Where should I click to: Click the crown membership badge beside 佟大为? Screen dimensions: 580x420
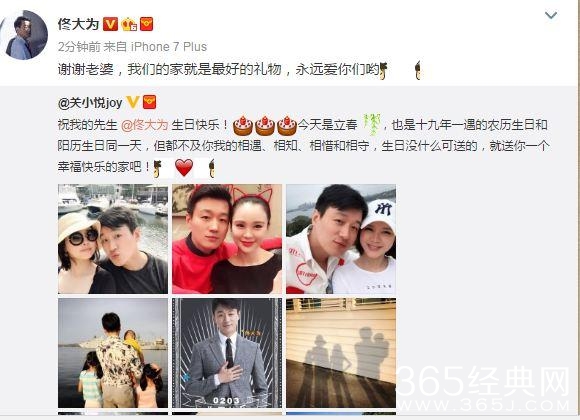tap(129, 24)
